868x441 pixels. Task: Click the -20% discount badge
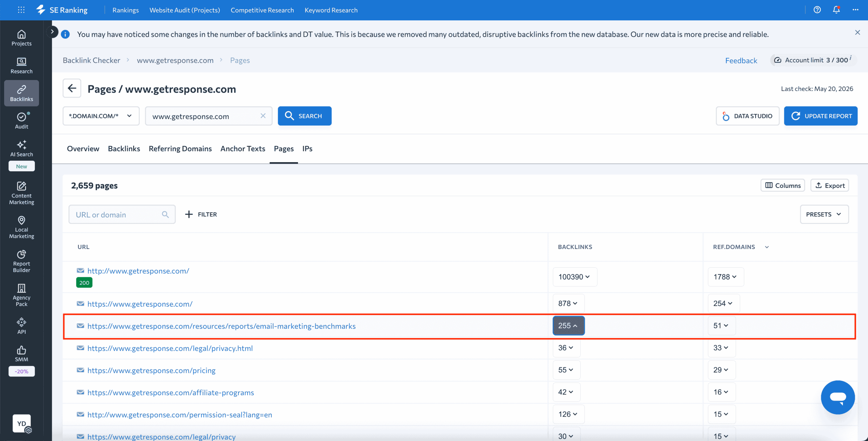pos(21,371)
